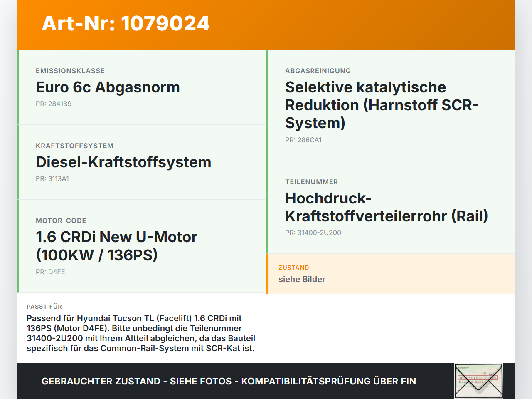Click the "EMISSIONSKLASSE" label
Viewport: 532px width, 399px height.
click(x=70, y=71)
